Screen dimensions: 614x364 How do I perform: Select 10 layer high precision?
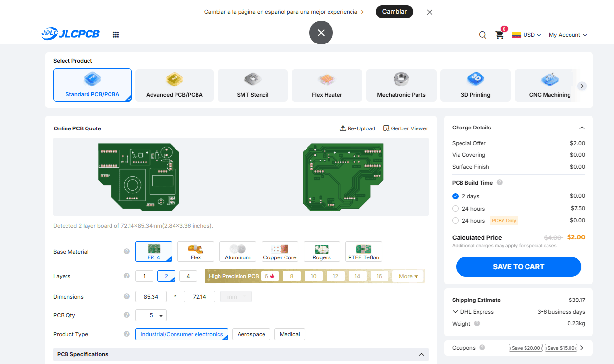coord(313,276)
